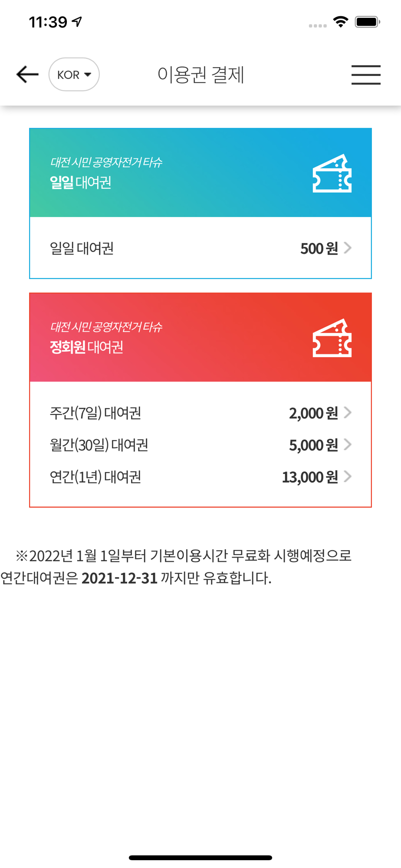The width and height of the screenshot is (401, 868).
Task: Tap the ticket icon on the 일일 대여권 banner
Action: coord(332,173)
